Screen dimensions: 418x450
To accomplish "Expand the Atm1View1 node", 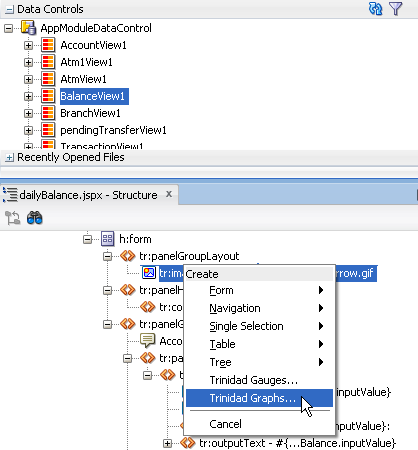I will 28,62.
